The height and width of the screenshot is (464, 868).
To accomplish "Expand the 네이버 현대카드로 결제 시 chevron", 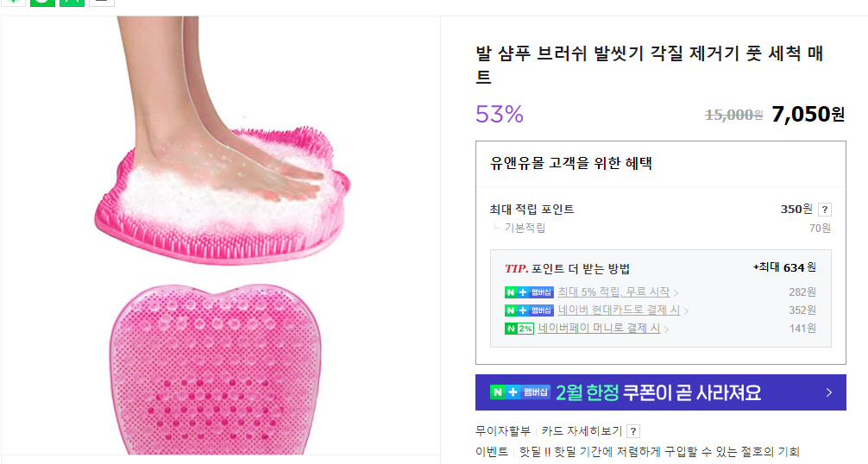I will point(686,311).
